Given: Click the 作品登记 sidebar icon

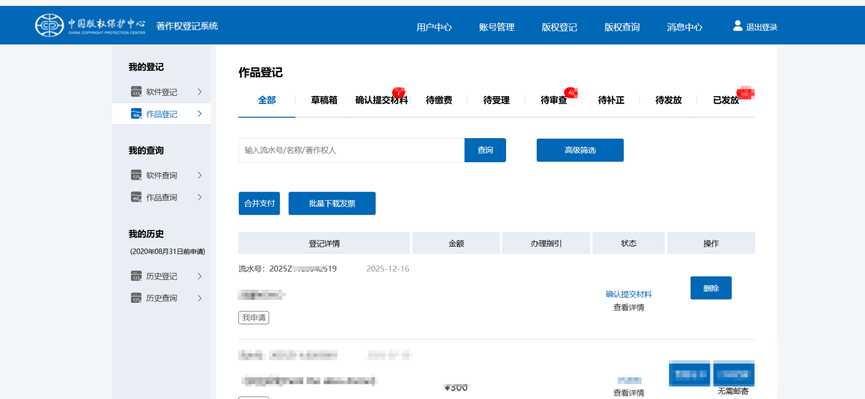Looking at the screenshot, I should coord(136,114).
